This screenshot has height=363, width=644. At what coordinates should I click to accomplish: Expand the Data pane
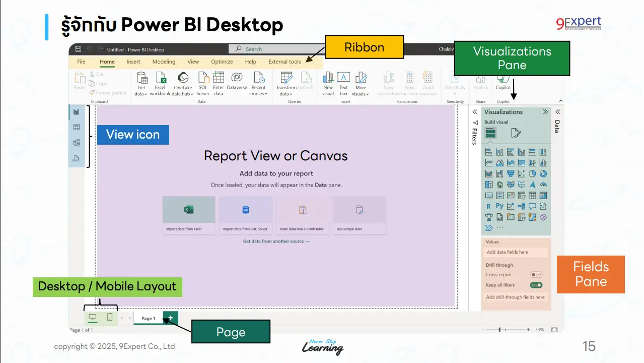(557, 112)
